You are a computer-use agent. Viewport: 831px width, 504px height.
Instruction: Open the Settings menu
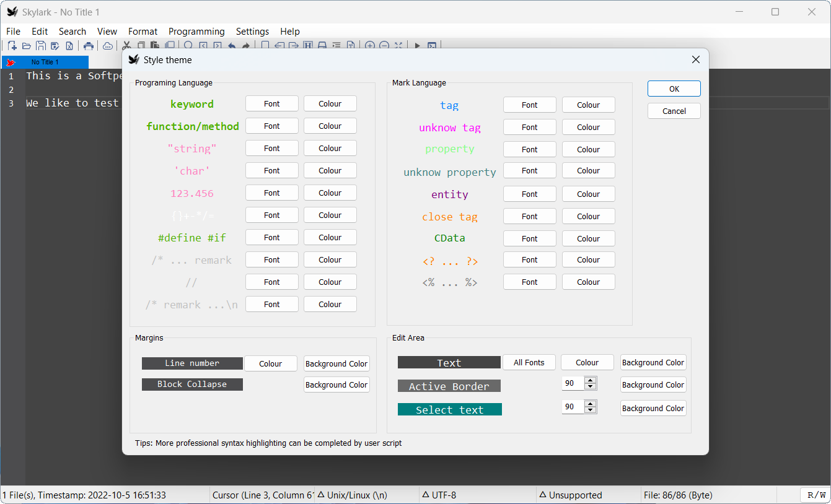(x=253, y=32)
